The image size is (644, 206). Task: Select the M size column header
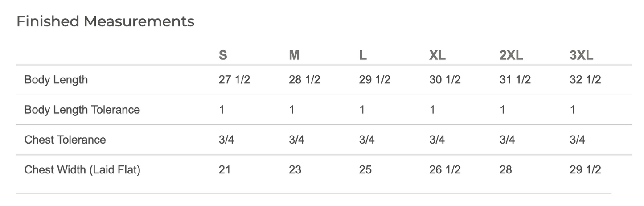[294, 55]
